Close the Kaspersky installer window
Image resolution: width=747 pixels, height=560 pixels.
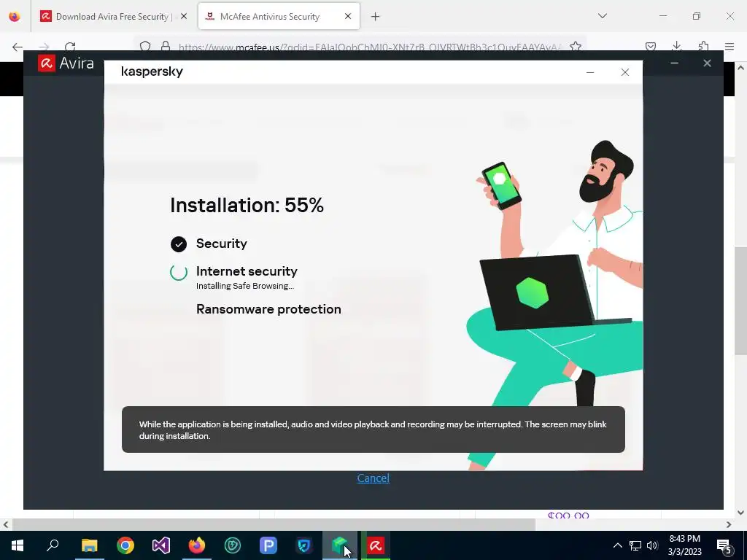point(625,72)
